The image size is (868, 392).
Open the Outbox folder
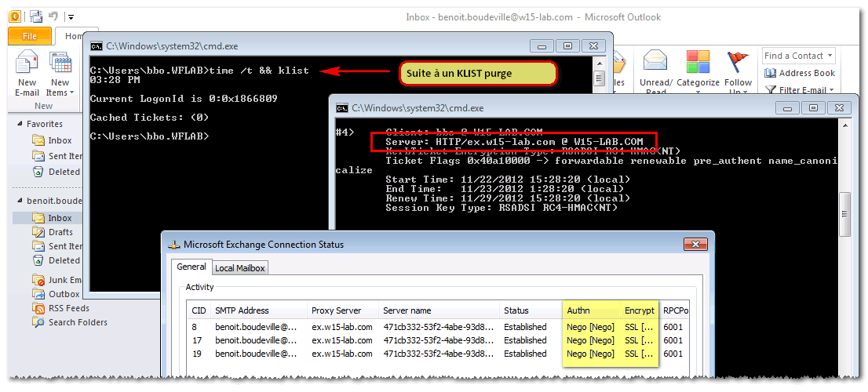click(57, 294)
